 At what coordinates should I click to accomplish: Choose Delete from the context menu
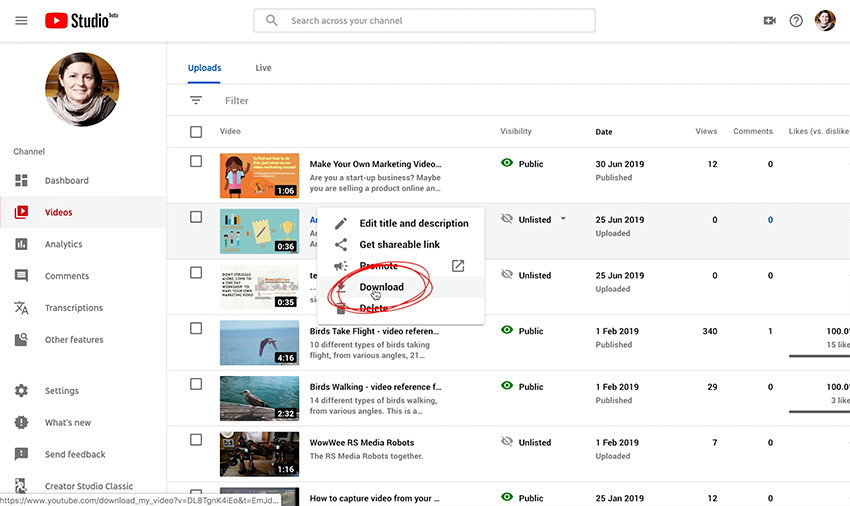pyautogui.click(x=374, y=308)
